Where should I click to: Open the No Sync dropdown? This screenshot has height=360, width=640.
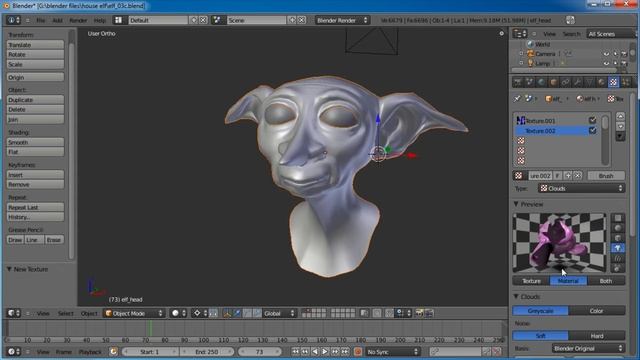[392, 351]
